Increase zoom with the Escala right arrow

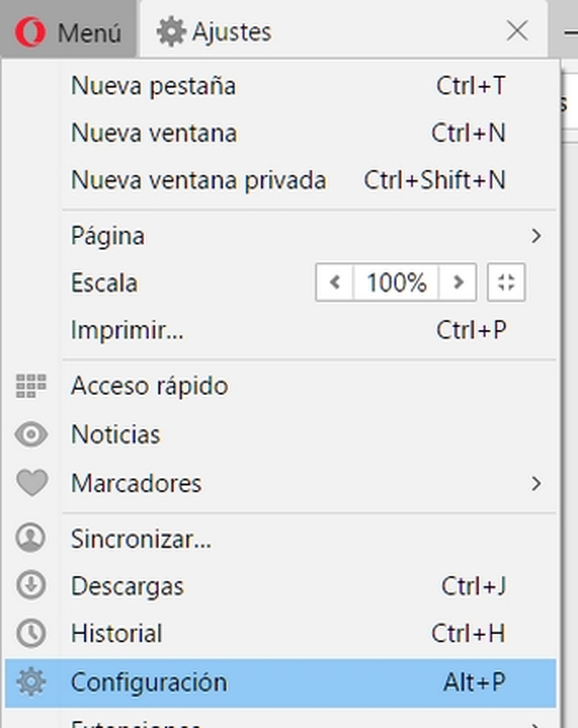click(458, 282)
